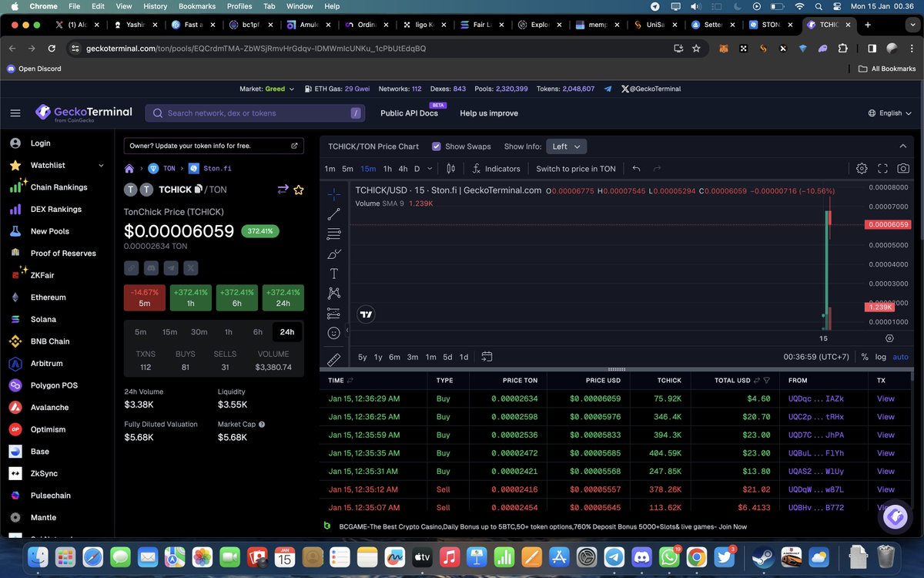Image resolution: width=924 pixels, height=578 pixels.
Task: Open Public API Docs link
Action: click(x=409, y=113)
